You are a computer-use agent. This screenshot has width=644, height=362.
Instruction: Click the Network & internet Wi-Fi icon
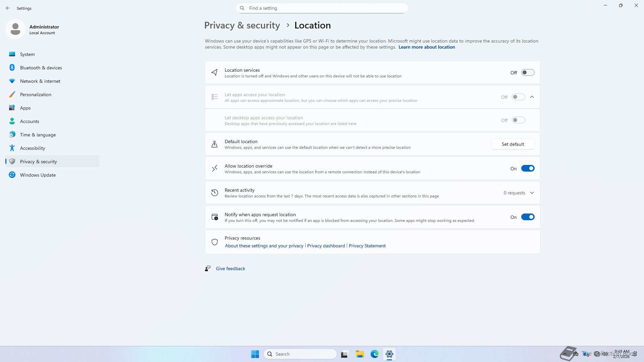[x=12, y=81]
